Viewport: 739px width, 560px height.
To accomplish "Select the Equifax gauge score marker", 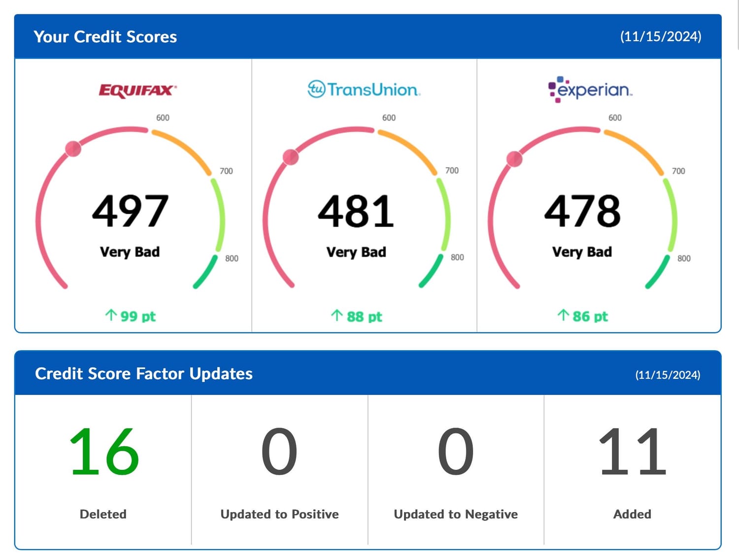I will [x=73, y=148].
